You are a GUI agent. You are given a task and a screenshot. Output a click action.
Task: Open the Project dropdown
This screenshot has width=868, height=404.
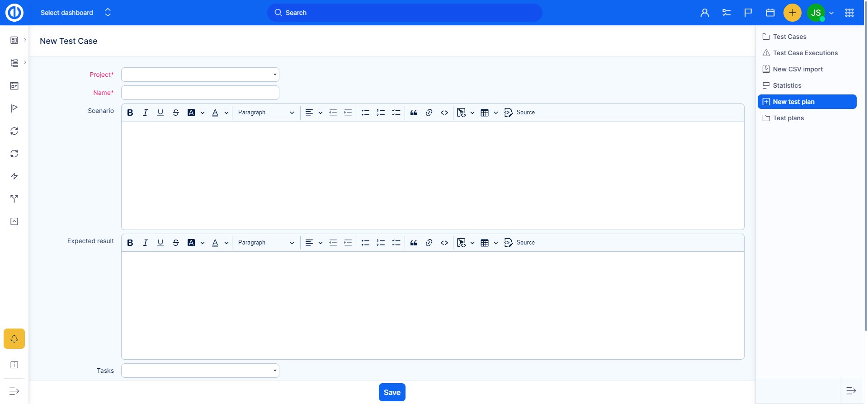tap(200, 75)
